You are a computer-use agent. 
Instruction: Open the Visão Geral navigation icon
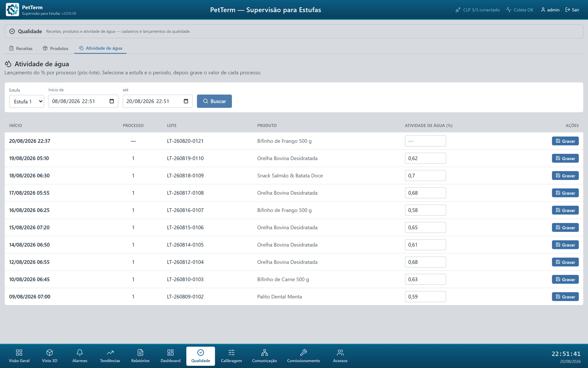click(x=19, y=353)
